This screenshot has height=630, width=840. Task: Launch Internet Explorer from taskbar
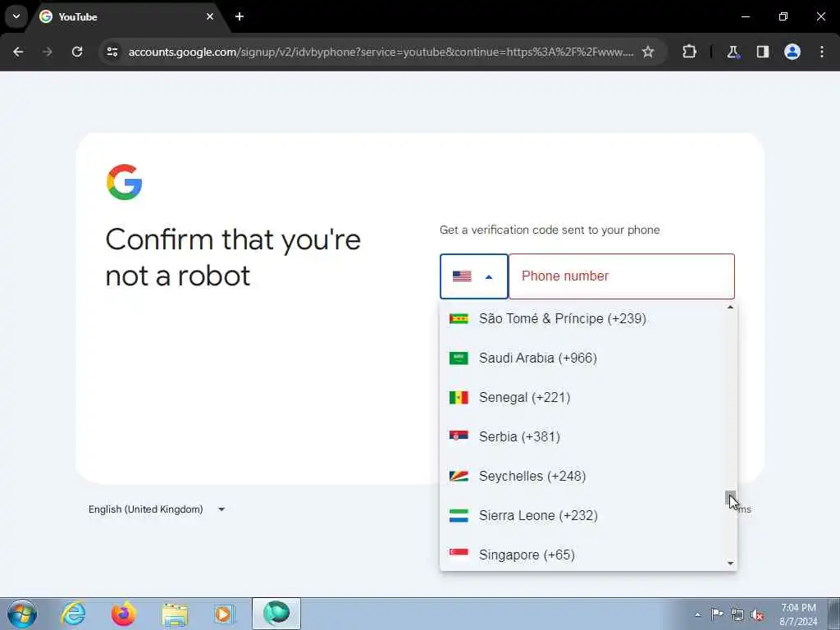73,614
